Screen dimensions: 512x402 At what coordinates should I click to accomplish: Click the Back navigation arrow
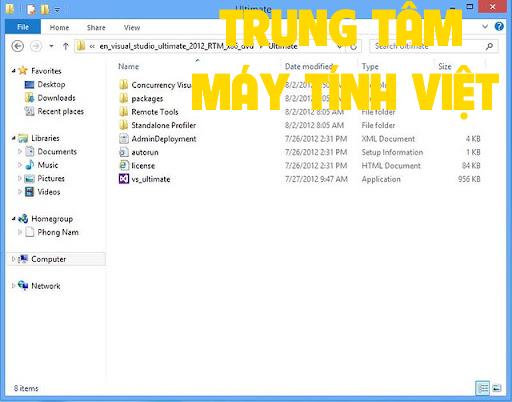point(18,46)
